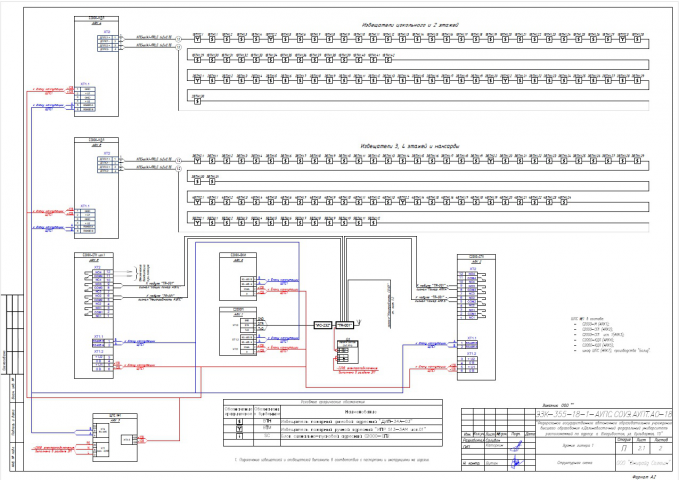679x480 pixels.
Task: Select the red '~220В' power supply note under the central power block
Action: pos(357,370)
